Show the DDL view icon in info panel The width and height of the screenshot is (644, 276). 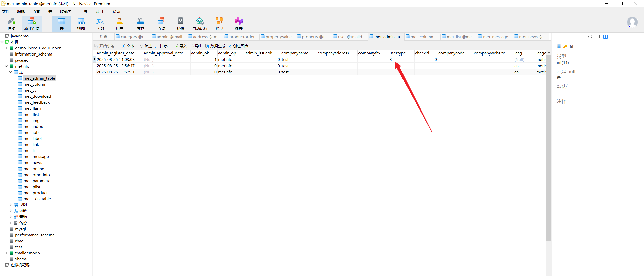tap(598, 37)
